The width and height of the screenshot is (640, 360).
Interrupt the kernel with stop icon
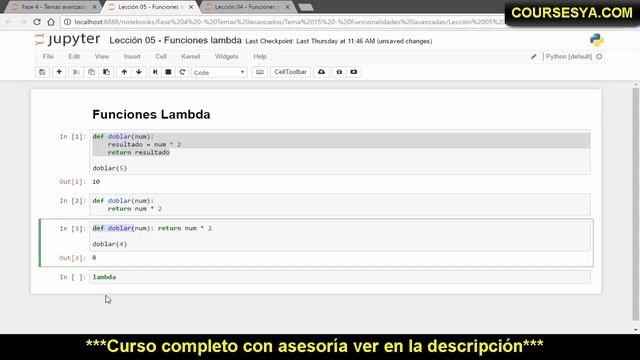point(168,72)
